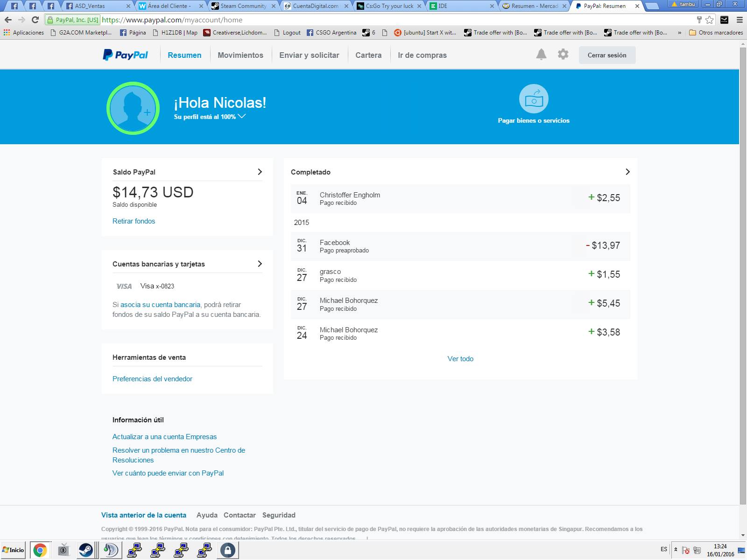Screen dimensions: 747x560
Task: Open Steam from the Windows taskbar
Action: coord(85,550)
